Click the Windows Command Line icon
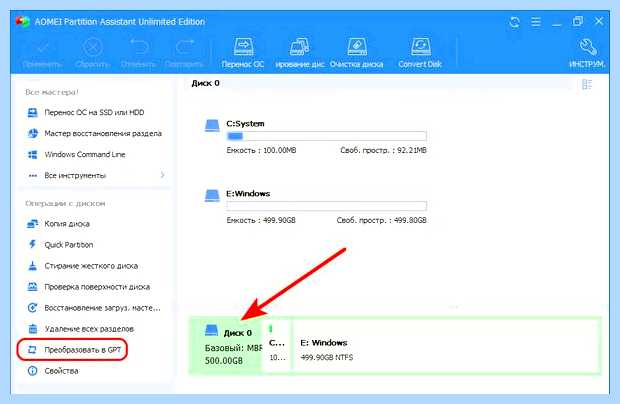Image resolution: width=620 pixels, height=404 pixels. pos(32,155)
